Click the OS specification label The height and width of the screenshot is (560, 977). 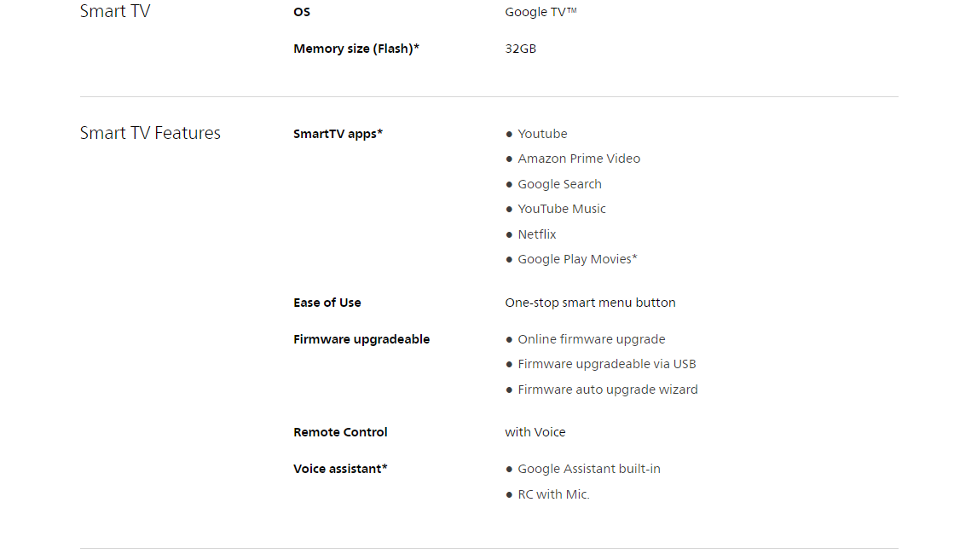pos(302,12)
